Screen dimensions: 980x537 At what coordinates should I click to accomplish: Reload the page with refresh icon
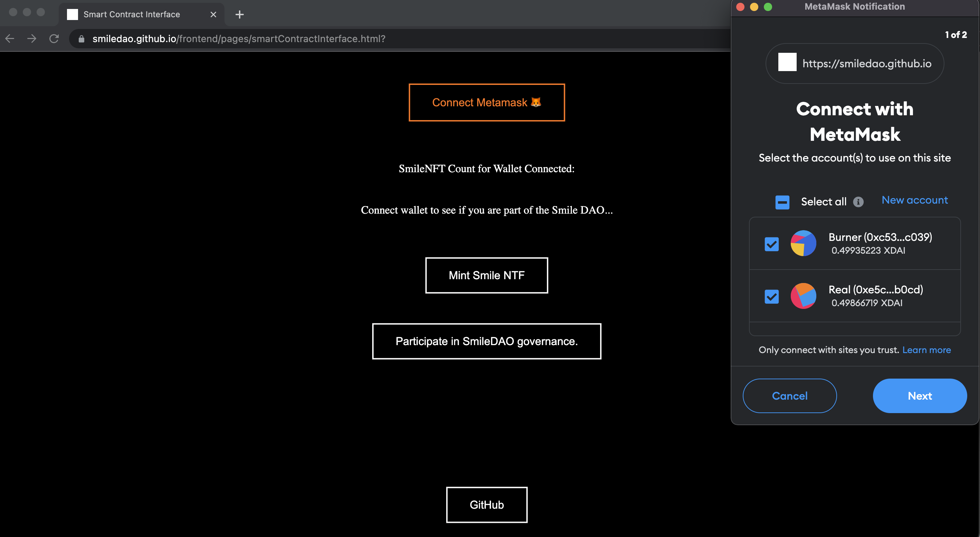pos(54,38)
